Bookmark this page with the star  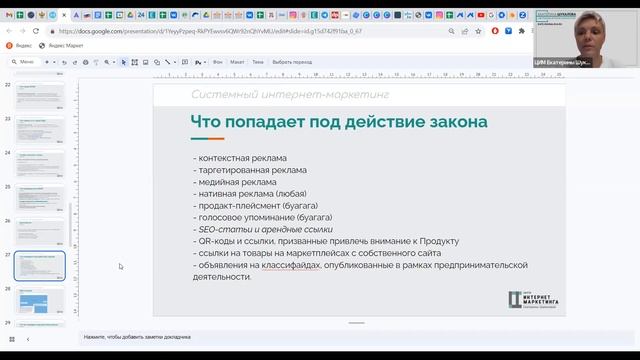(x=478, y=31)
